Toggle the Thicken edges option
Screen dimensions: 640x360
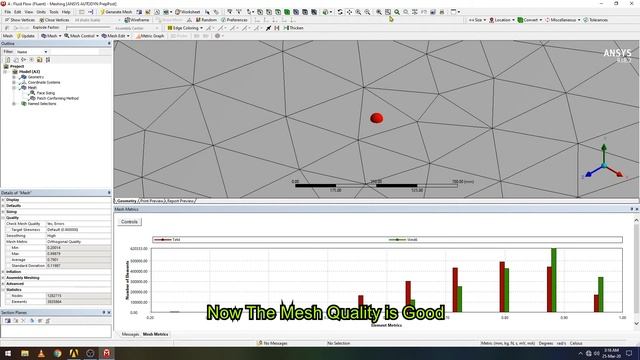pyautogui.click(x=293, y=28)
